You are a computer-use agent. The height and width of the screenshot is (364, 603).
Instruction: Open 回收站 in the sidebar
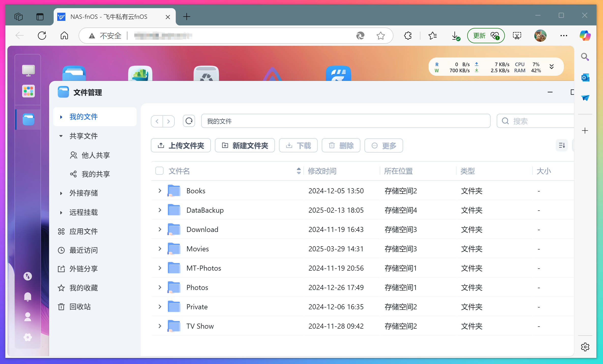click(x=80, y=307)
